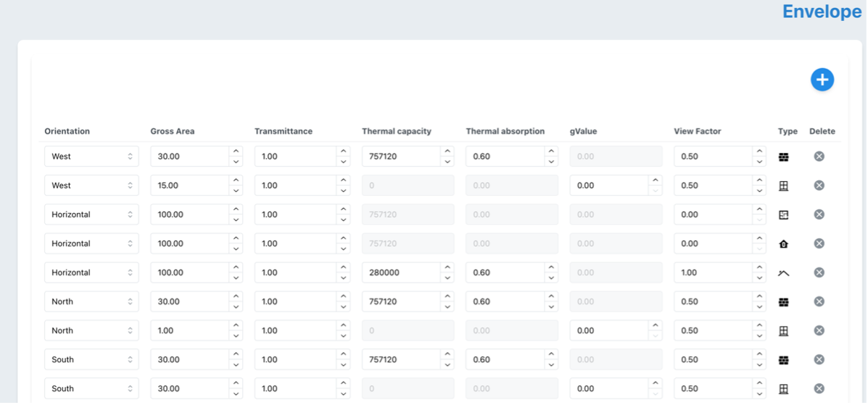Image resolution: width=868 pixels, height=405 pixels.
Task: Click brick wall type icon in North 30.00 row
Action: coord(783,302)
